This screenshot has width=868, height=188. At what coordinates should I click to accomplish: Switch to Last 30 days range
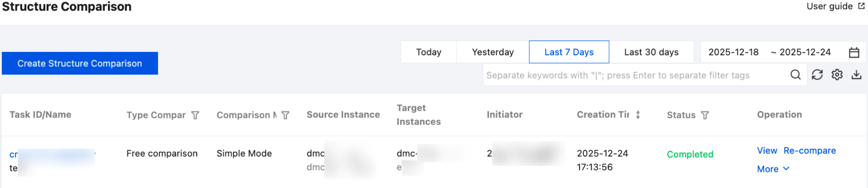[651, 52]
